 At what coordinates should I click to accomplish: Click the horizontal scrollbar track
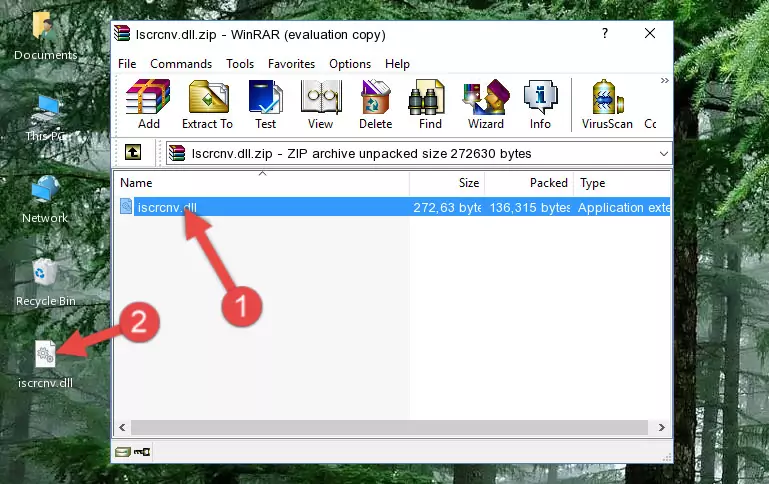(389, 427)
